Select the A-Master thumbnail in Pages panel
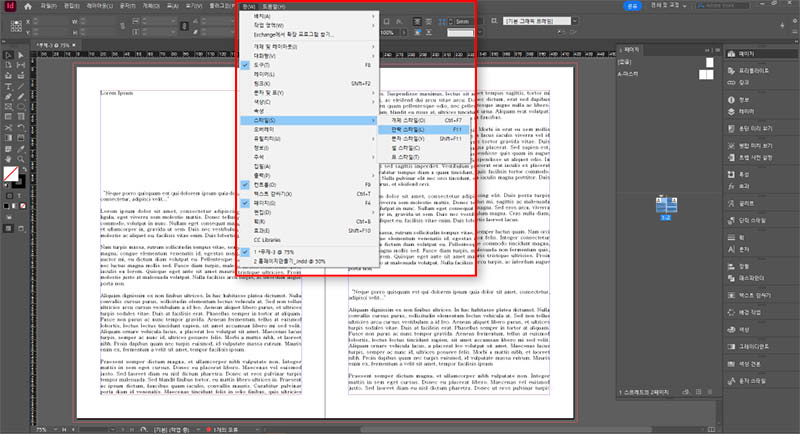Image resolution: width=800 pixels, height=434 pixels. 706,74
